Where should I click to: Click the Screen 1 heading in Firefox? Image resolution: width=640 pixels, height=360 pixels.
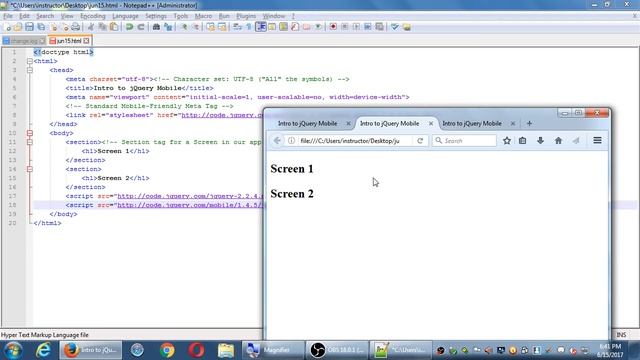pyautogui.click(x=292, y=169)
